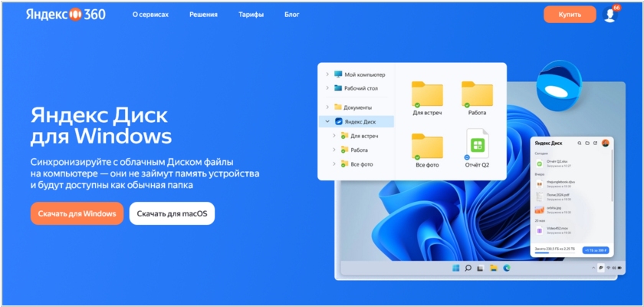Click the +1 ТБ за 399 ₽ button
Viewport: 644px width, 307px height.
pos(596,250)
